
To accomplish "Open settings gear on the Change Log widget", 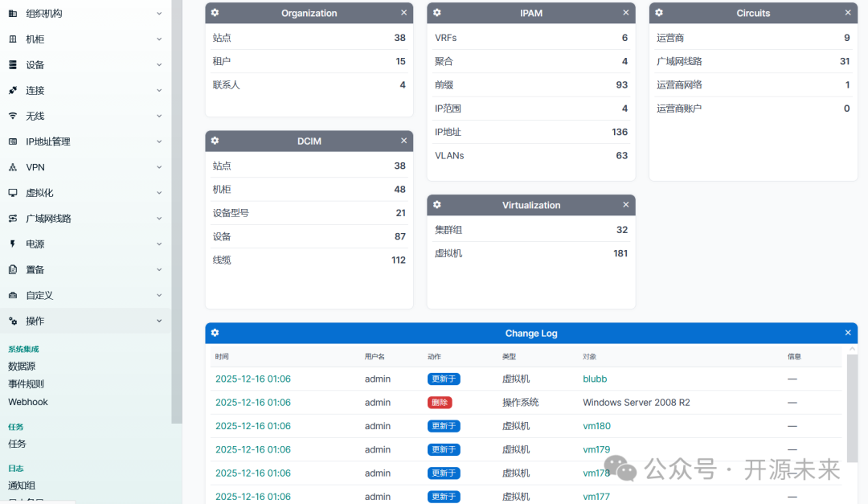I will pyautogui.click(x=214, y=332).
